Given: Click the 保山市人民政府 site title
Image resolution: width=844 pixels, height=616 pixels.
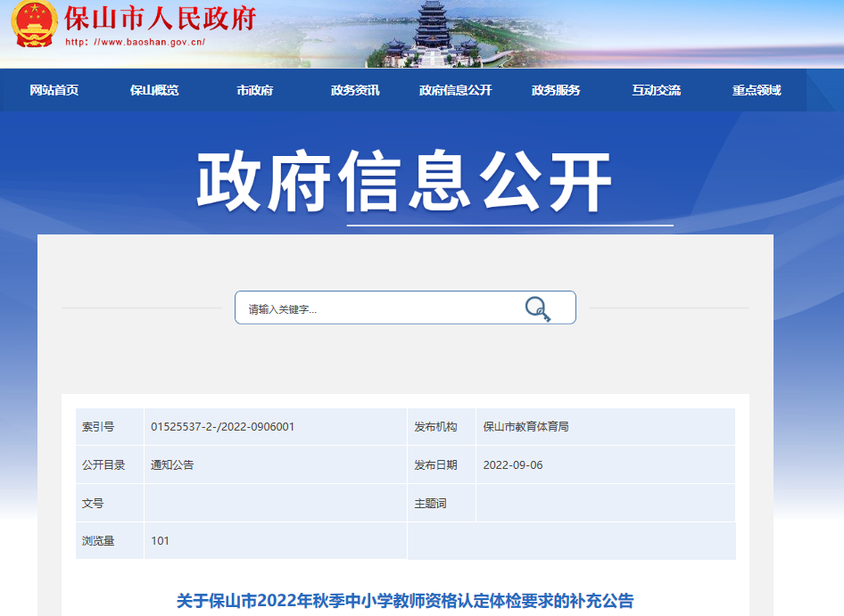Looking at the screenshot, I should 161,18.
